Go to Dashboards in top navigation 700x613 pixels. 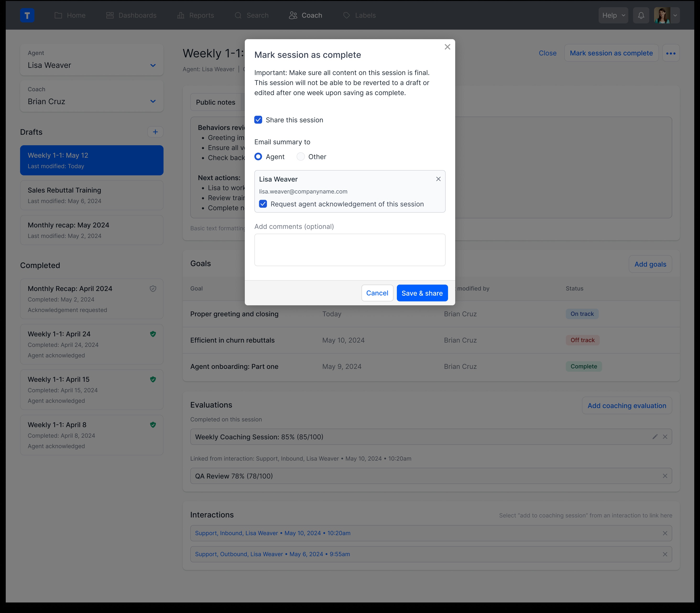[x=131, y=15]
